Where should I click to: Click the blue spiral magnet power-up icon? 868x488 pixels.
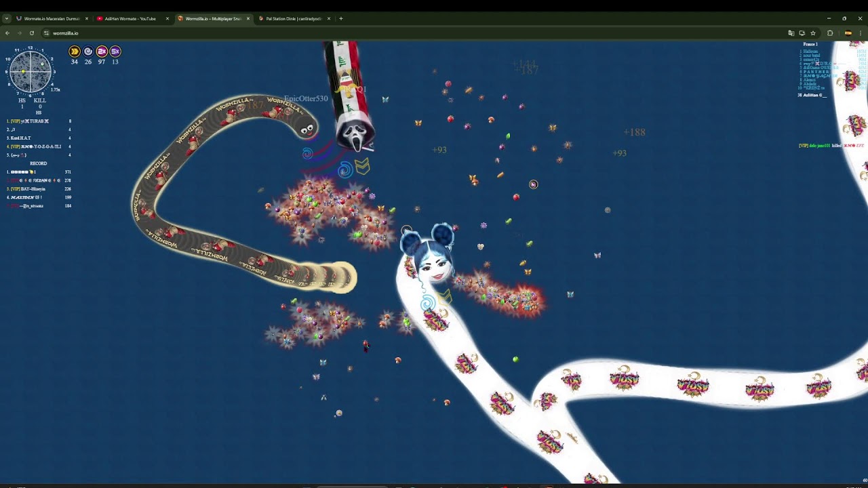[88, 52]
